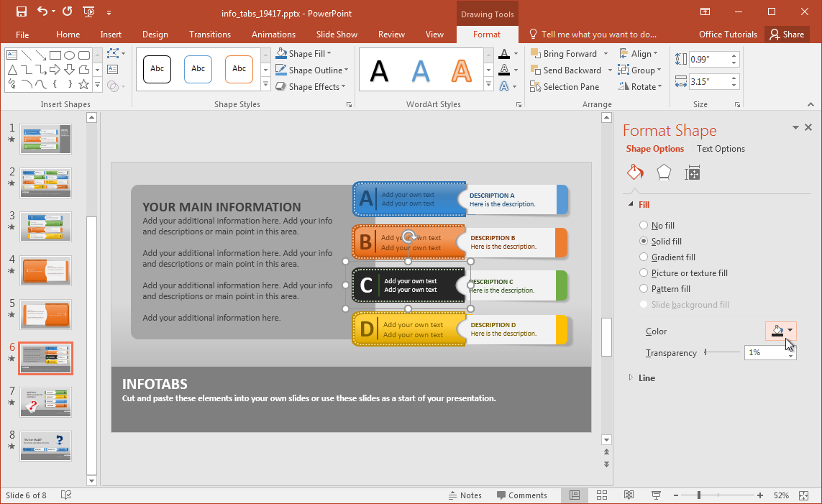Click the Share button

coord(785,35)
